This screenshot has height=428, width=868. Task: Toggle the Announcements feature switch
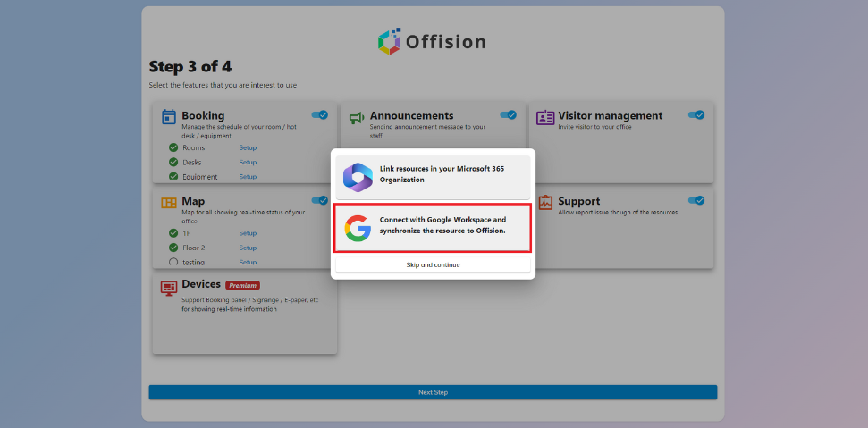tap(508, 114)
